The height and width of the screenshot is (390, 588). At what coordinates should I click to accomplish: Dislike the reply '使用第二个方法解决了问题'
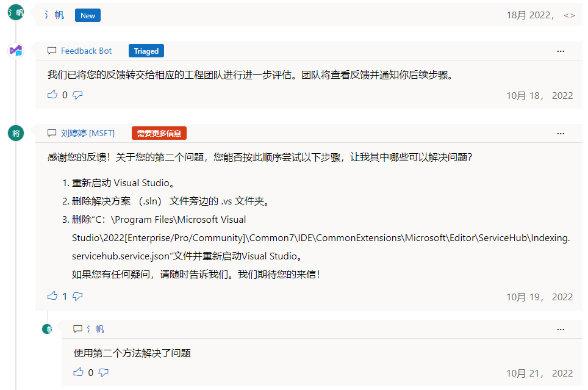coord(104,373)
